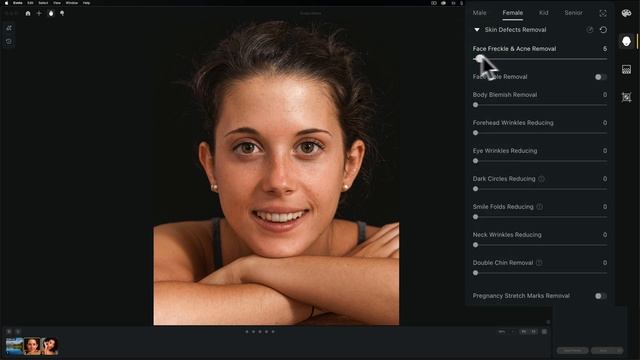Click the top icon in left sidebar
Image resolution: width=640 pixels, height=360 pixels.
(x=9, y=28)
